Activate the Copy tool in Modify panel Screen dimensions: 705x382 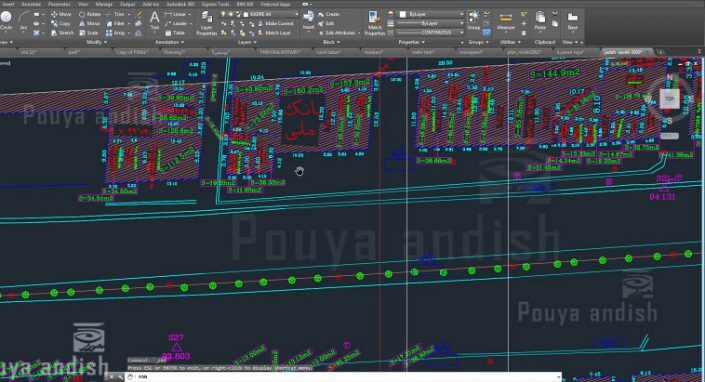(61, 23)
